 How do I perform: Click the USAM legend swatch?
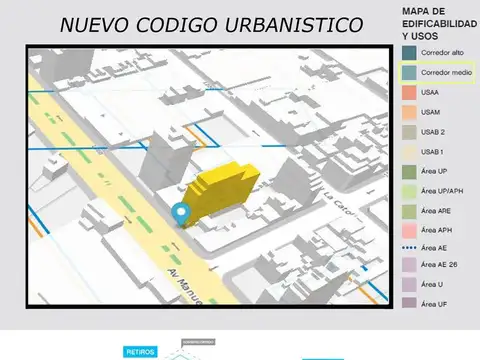tap(409, 112)
